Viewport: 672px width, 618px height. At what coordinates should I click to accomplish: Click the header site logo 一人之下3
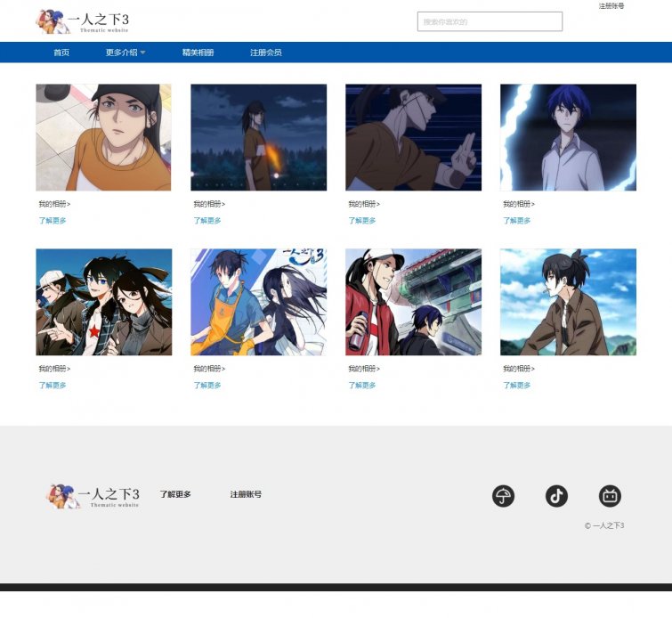[82, 21]
